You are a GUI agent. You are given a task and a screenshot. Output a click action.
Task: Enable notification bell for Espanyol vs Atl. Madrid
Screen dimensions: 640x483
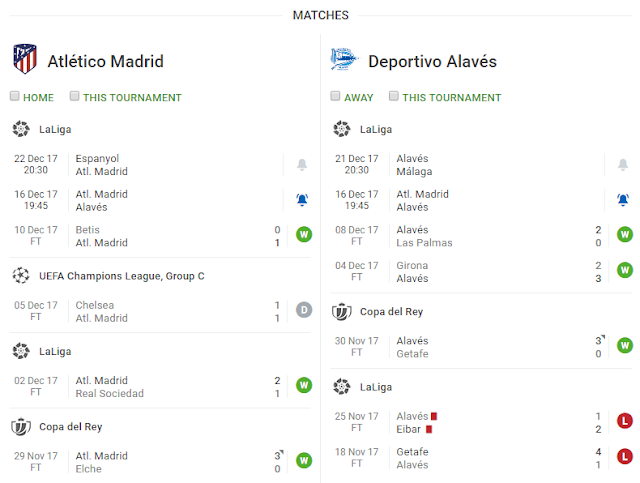[x=302, y=165]
